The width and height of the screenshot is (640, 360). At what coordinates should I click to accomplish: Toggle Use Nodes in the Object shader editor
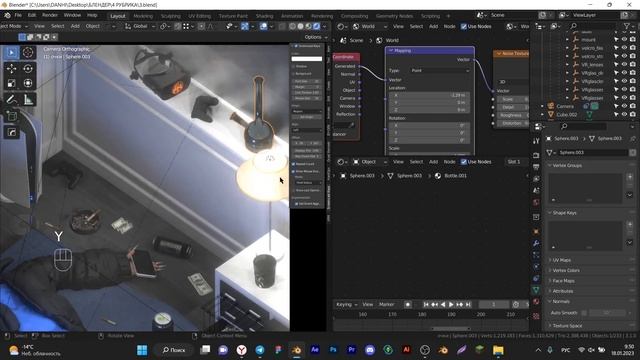(464, 162)
